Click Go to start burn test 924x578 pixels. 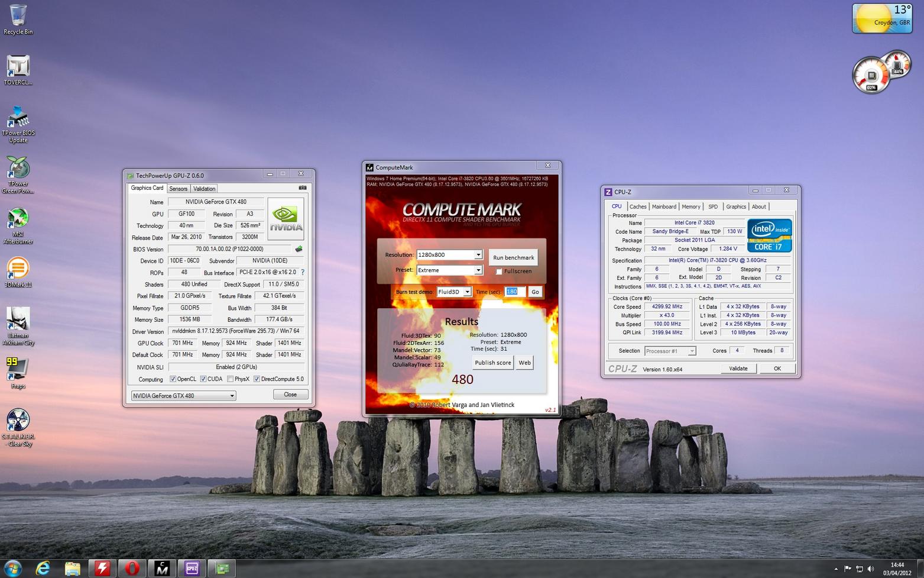click(535, 292)
